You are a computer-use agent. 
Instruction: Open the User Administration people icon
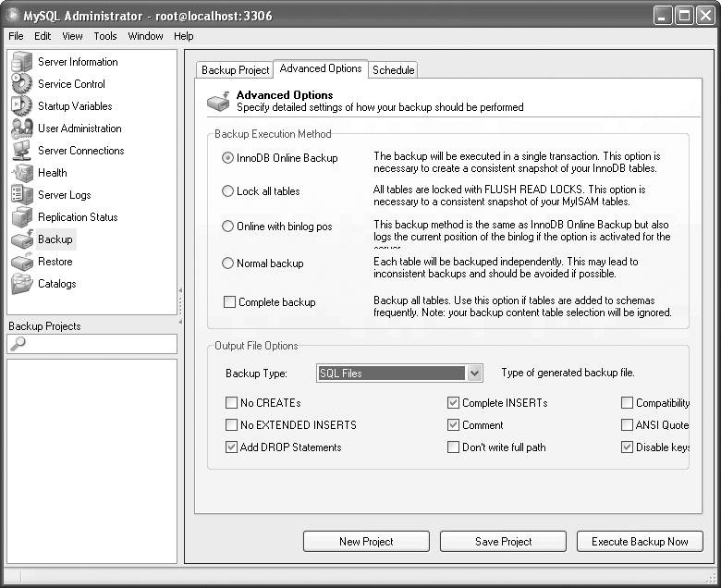[21, 129]
